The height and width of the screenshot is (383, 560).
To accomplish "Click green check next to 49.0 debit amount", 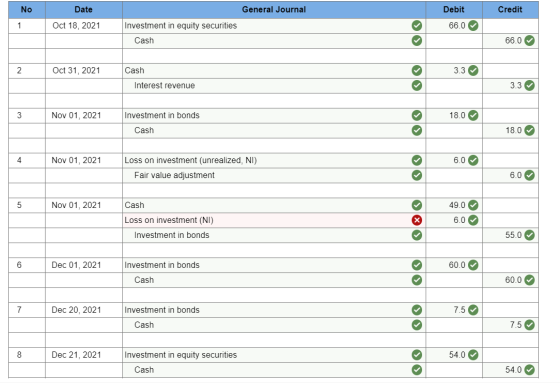I will [473, 205].
